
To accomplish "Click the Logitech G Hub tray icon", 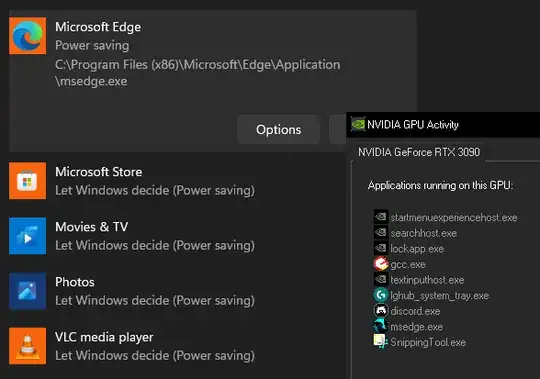I will [x=381, y=295].
